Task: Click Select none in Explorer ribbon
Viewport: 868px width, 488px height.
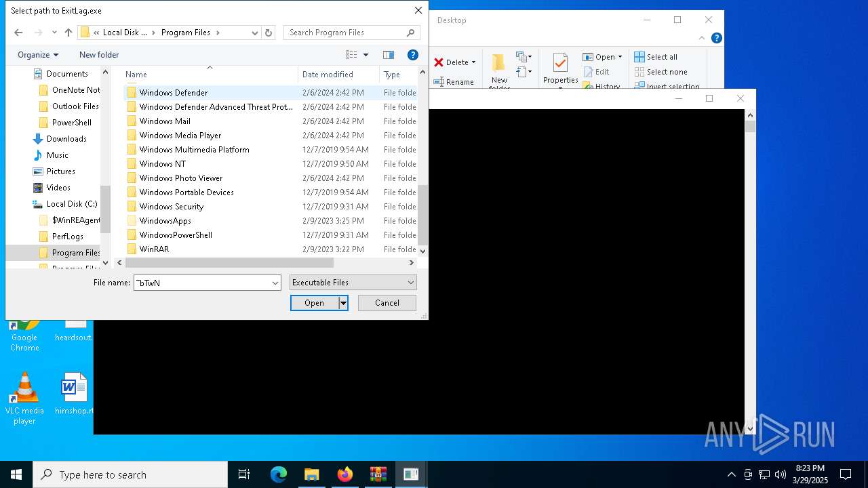Action: tap(661, 72)
